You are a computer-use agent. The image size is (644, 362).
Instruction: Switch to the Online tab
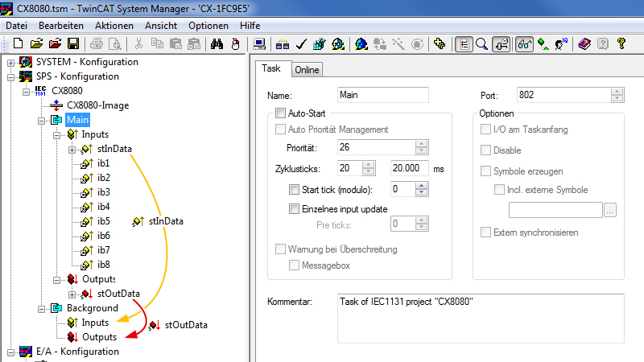307,70
